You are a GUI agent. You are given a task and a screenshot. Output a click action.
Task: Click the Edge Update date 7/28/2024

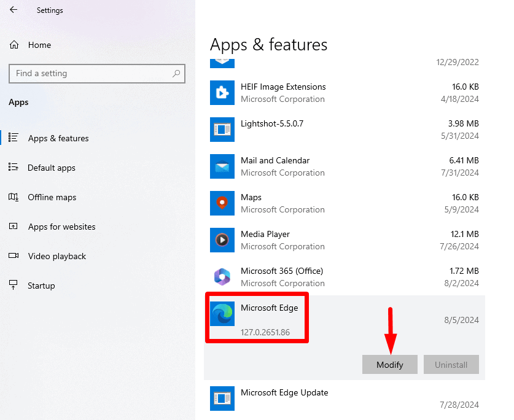point(459,405)
